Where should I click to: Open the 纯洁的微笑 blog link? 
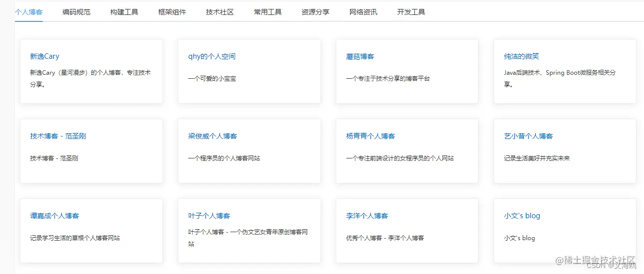521,56
